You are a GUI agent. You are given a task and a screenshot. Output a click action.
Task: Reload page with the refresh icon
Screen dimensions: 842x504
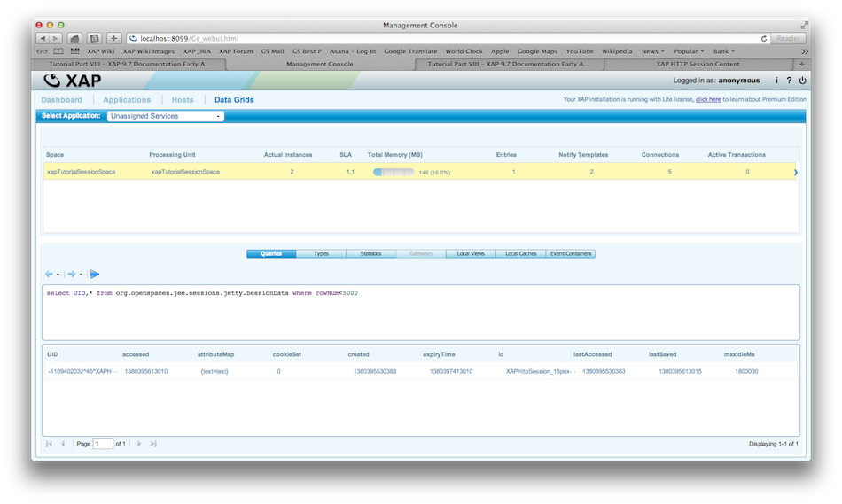(x=764, y=39)
